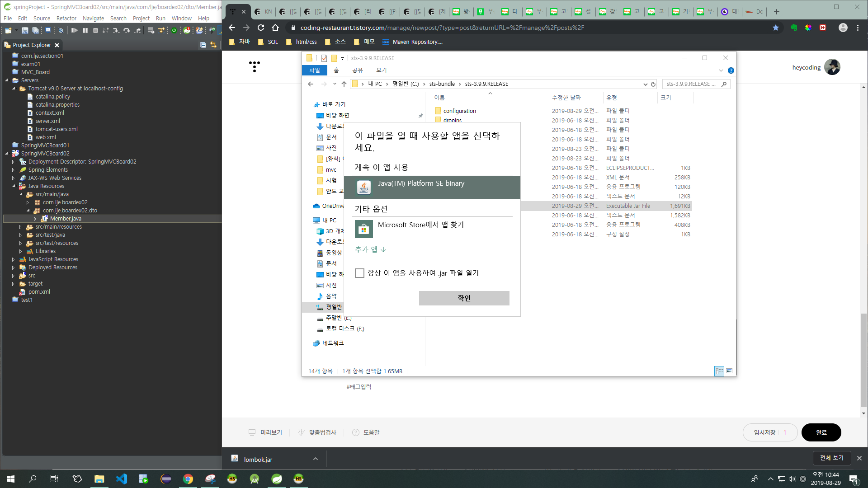Click the '확인' confirm button
Screen dimensions: 868x488
(x=464, y=298)
